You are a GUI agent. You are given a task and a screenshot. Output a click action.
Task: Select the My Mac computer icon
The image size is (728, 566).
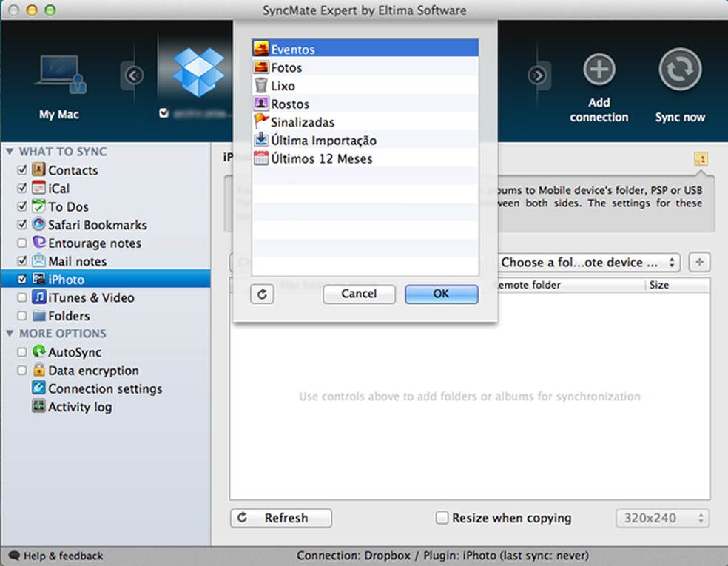(61, 74)
